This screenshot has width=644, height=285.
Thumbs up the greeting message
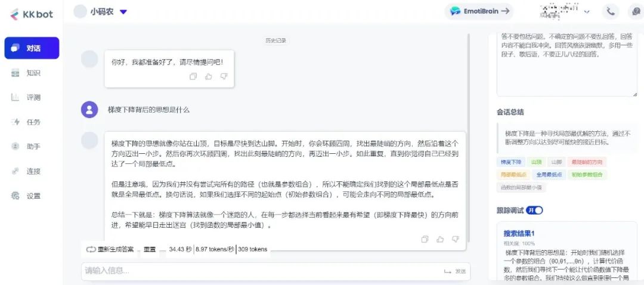[x=209, y=76]
